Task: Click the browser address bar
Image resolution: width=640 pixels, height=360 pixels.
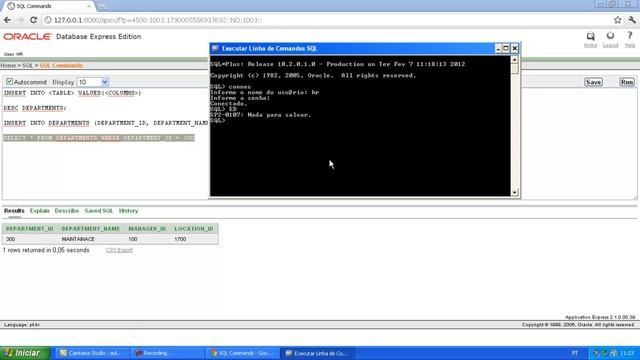Action: point(327,20)
